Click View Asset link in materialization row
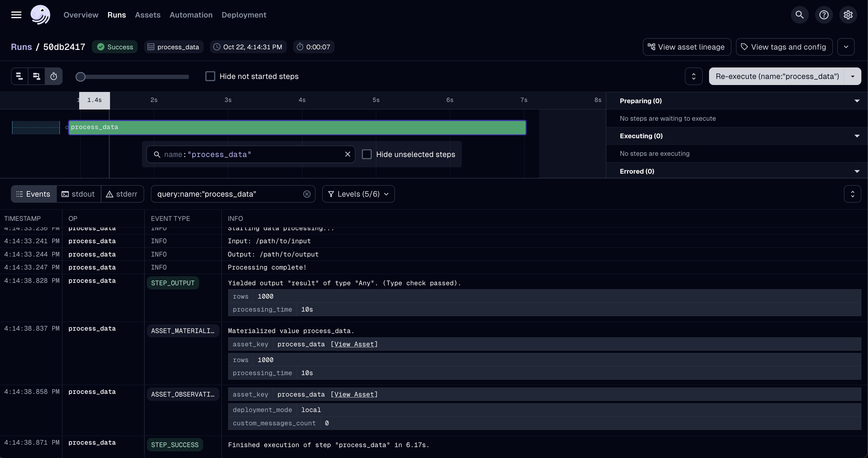Viewport: 868px width, 458px height. point(354,344)
